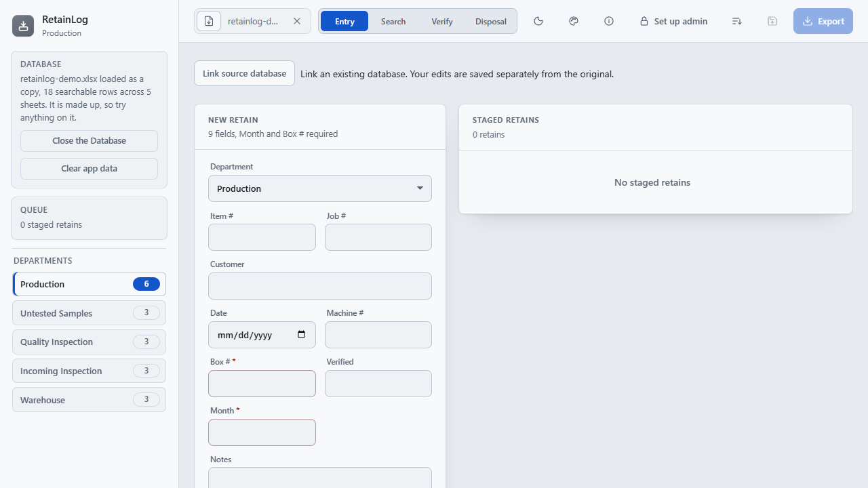Click Clear app data button

coord(89,169)
